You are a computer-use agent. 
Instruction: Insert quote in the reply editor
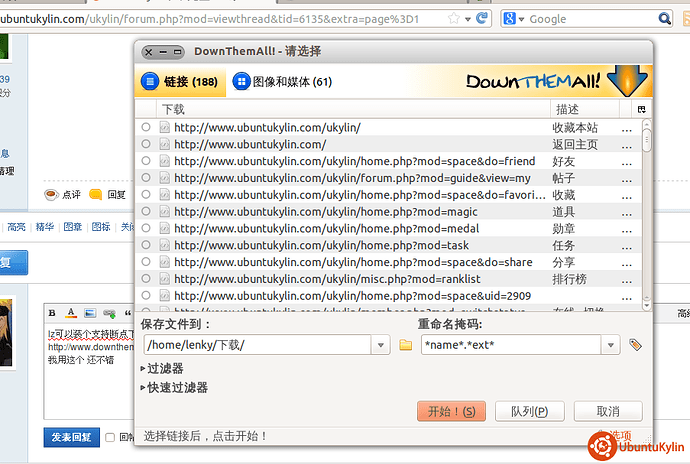[128, 313]
